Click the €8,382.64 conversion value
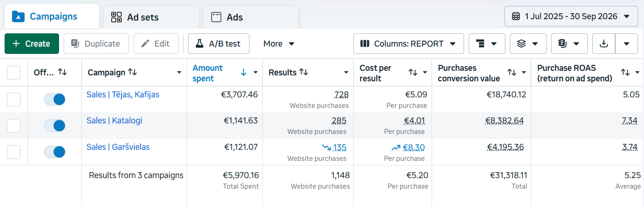 [504, 121]
